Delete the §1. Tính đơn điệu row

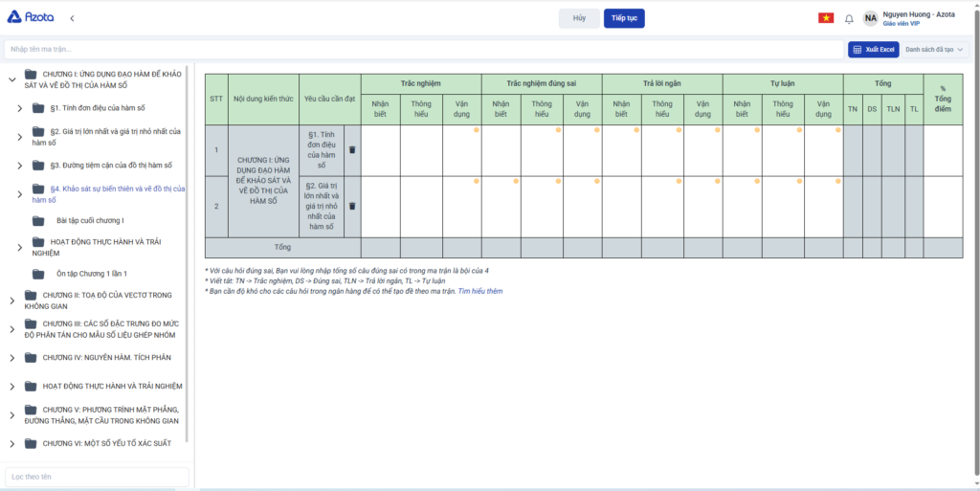(x=351, y=150)
